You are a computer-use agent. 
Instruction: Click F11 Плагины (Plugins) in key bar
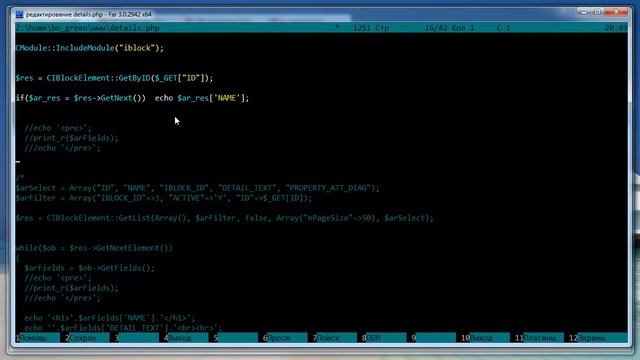coord(540,338)
